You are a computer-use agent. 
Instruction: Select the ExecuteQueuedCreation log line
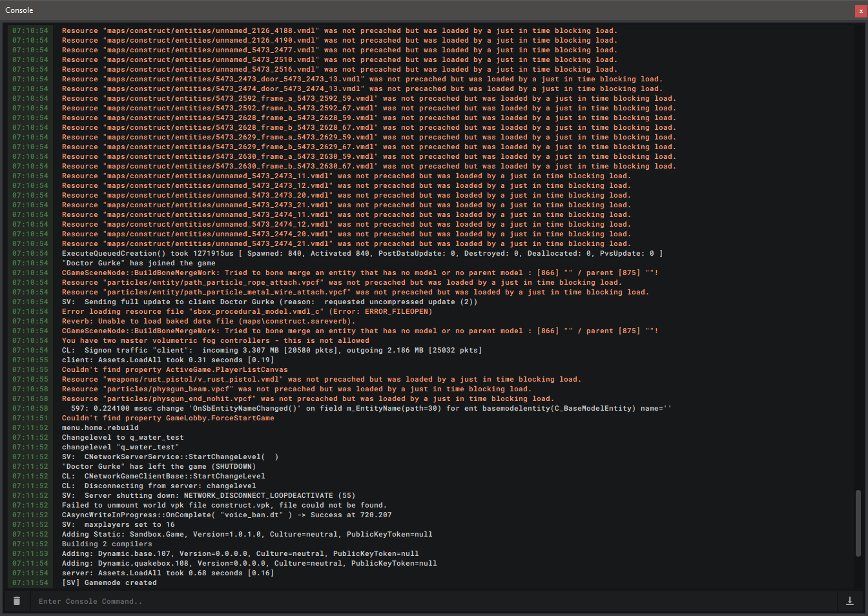[x=362, y=253]
